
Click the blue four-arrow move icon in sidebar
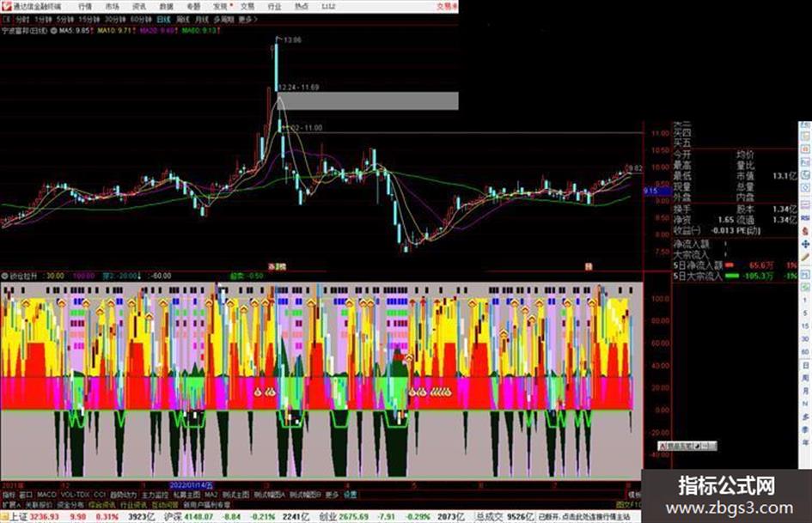(x=805, y=244)
